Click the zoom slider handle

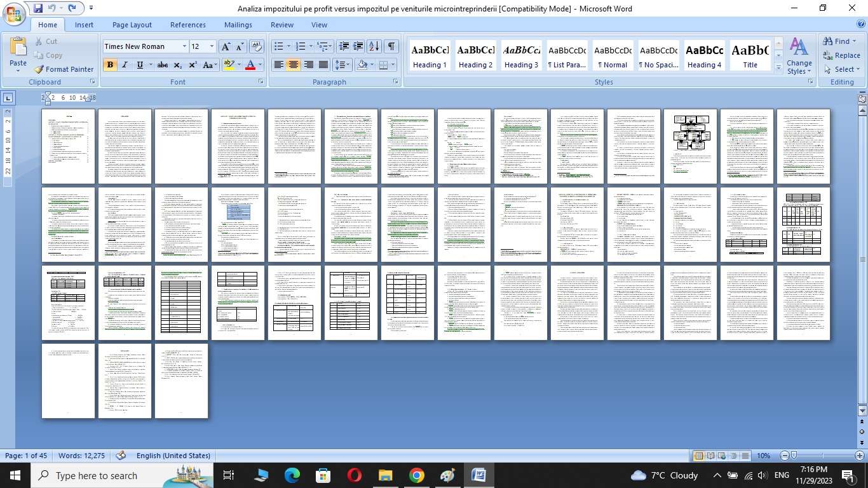tap(794, 456)
